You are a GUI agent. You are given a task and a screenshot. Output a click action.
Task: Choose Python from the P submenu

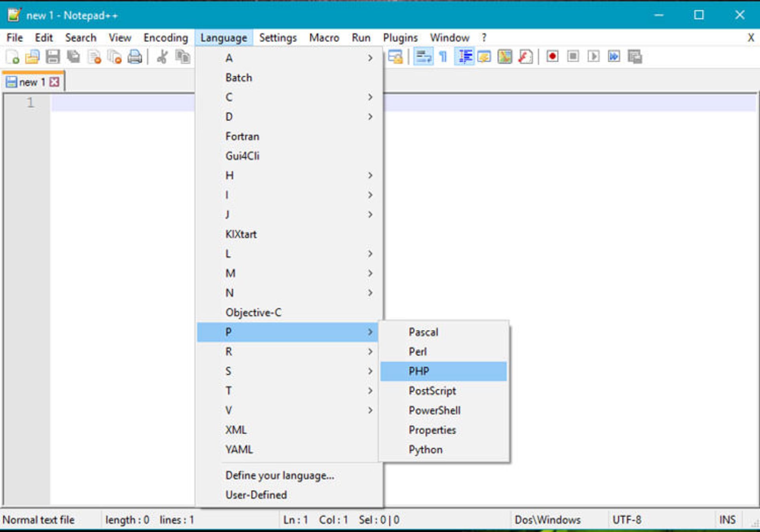[x=444, y=450]
